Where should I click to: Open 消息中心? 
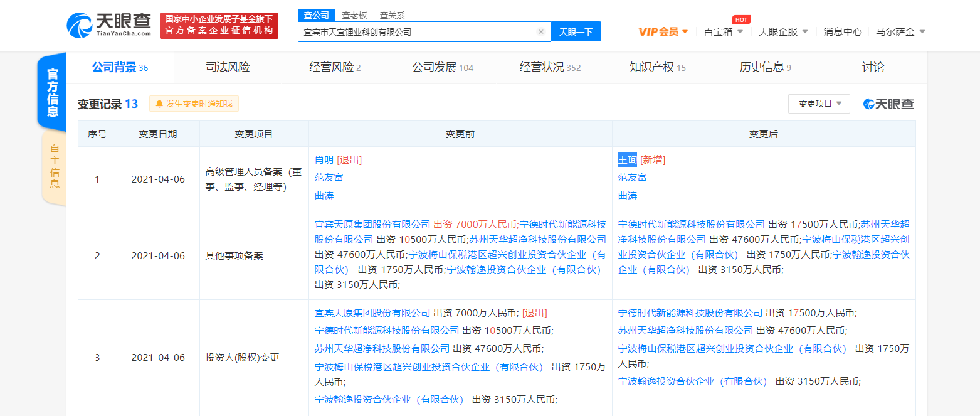pos(842,31)
